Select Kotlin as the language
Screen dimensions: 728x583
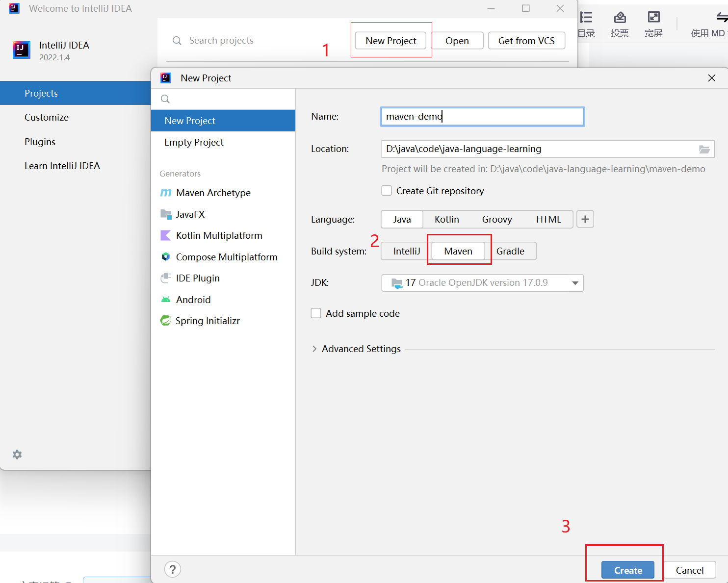point(447,219)
